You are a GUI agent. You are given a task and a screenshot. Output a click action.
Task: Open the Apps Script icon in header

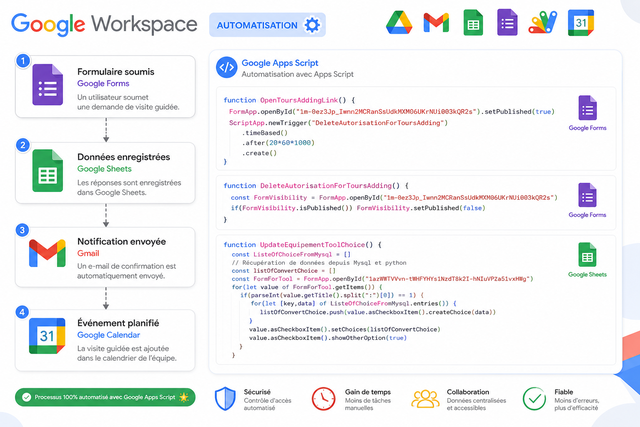[542, 23]
